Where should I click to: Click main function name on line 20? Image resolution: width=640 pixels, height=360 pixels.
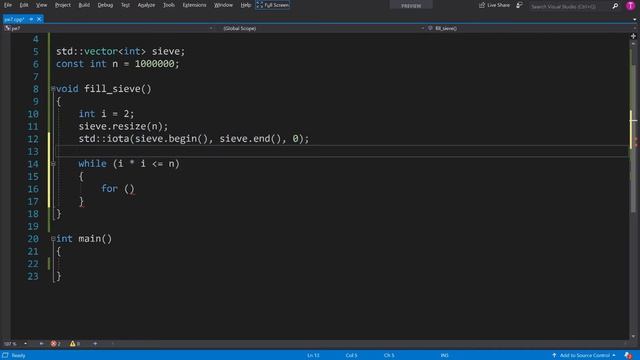(x=89, y=239)
